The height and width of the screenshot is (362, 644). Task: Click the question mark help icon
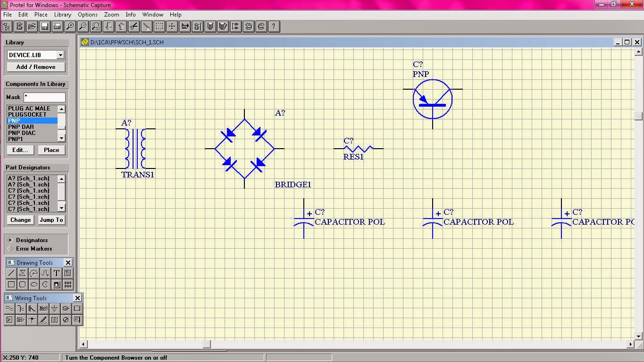274,26
